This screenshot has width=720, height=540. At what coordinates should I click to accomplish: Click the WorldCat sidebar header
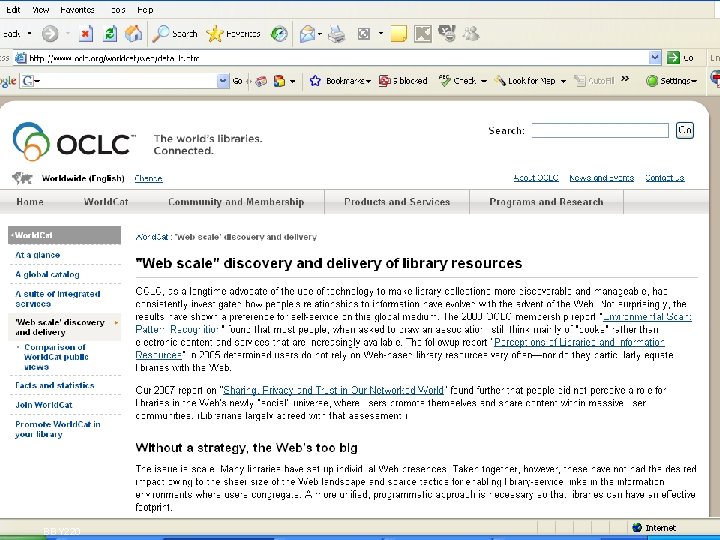click(64, 235)
